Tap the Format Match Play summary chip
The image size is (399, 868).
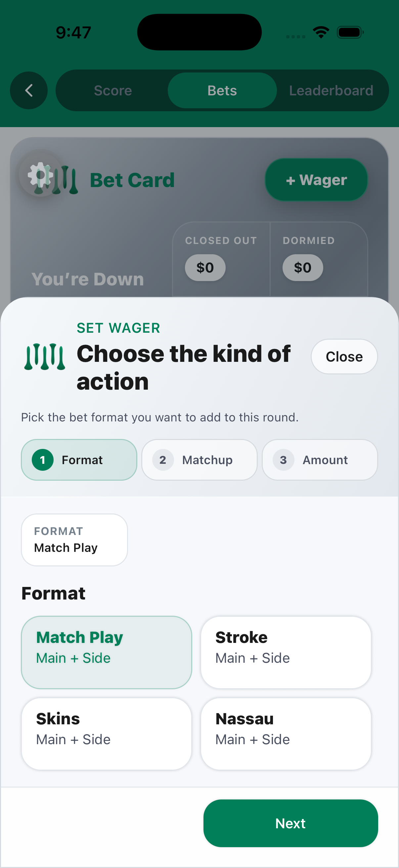pyautogui.click(x=74, y=540)
